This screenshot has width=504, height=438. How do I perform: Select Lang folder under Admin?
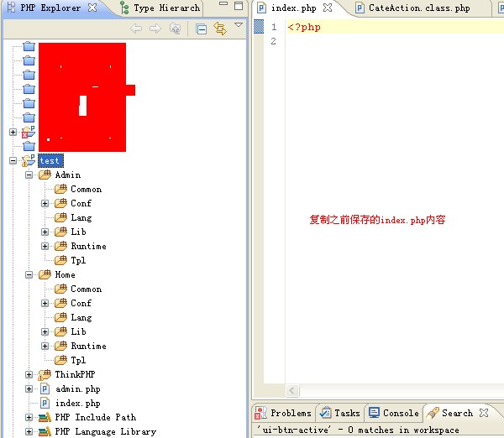point(81,217)
